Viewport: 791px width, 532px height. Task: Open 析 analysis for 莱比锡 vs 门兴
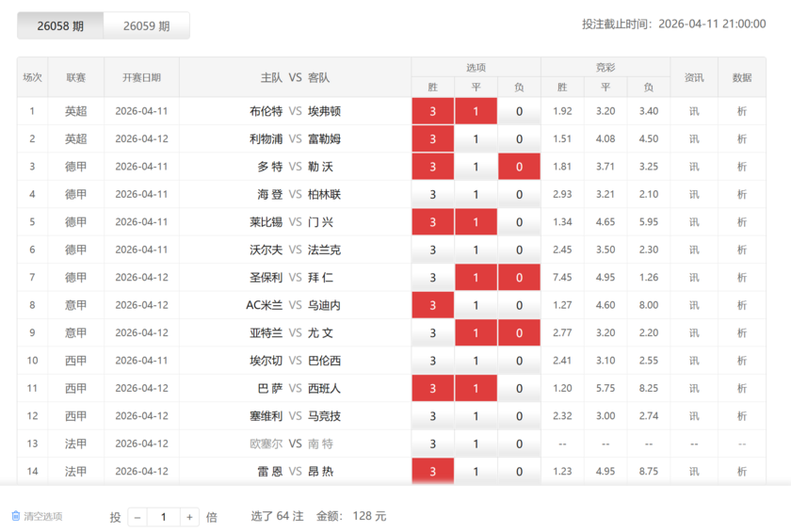tap(742, 222)
